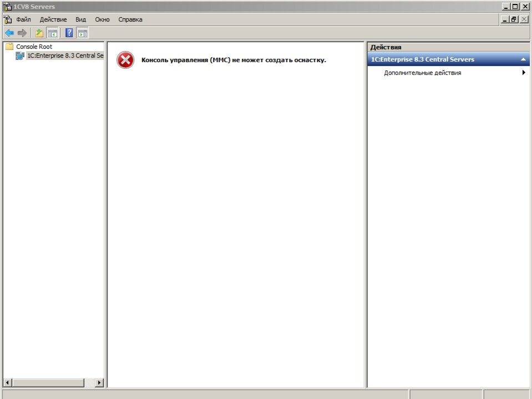Image resolution: width=532 pixels, height=399 pixels.
Task: Restore the inner MDI console window
Action: tap(514, 19)
